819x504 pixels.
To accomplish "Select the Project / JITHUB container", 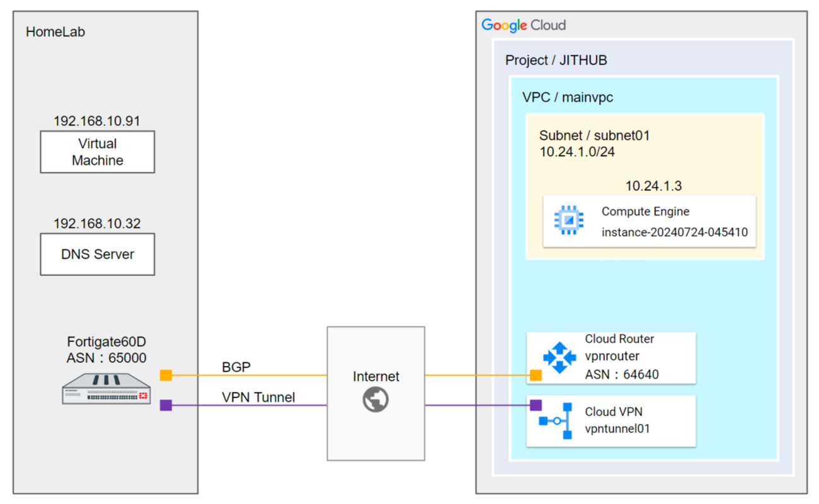I will tap(556, 60).
